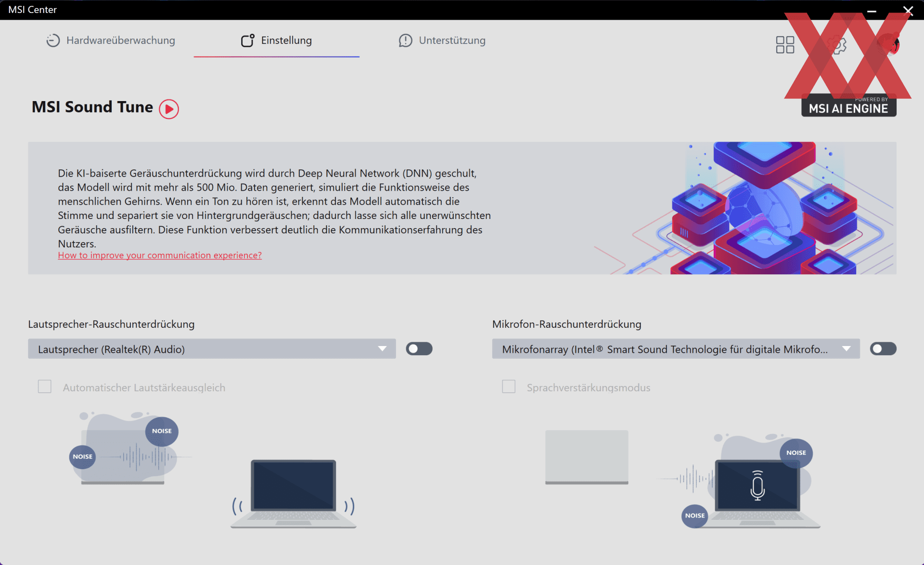Click the Unterstützung exclamation bubble icon

coord(405,40)
